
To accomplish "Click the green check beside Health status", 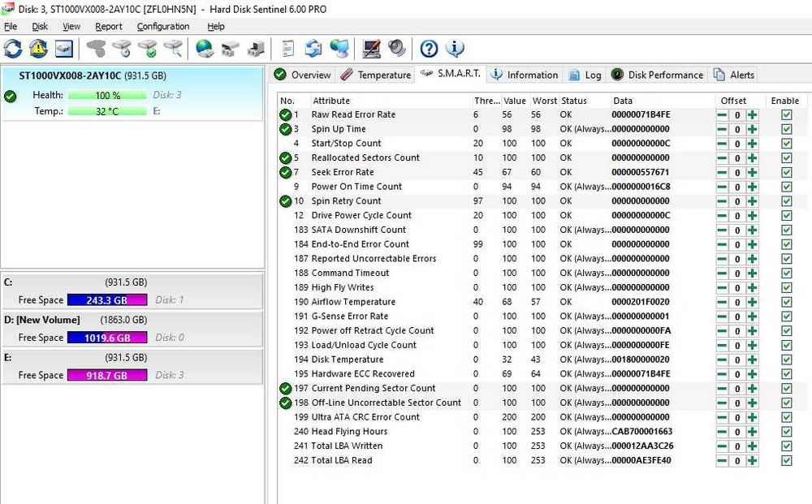I will click(x=11, y=97).
